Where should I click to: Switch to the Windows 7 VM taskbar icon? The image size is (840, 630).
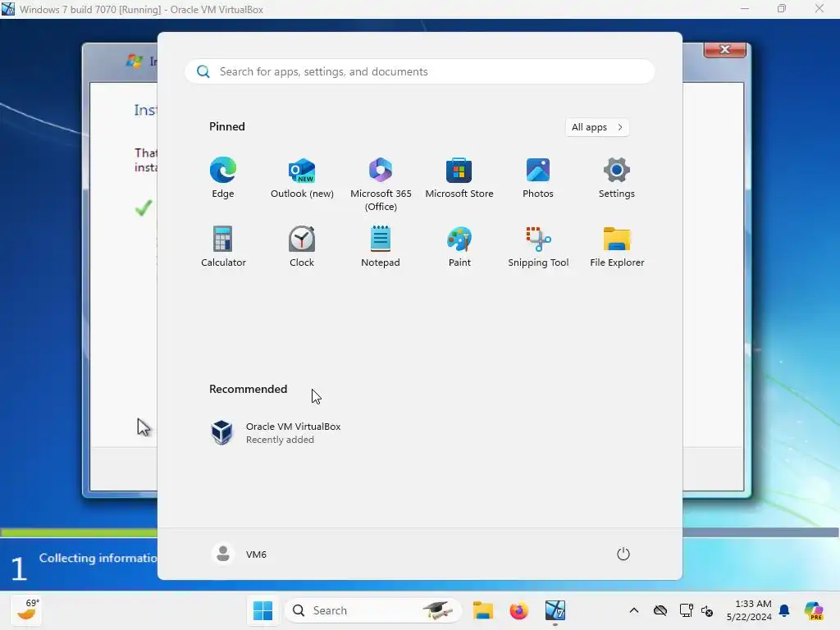(555, 610)
